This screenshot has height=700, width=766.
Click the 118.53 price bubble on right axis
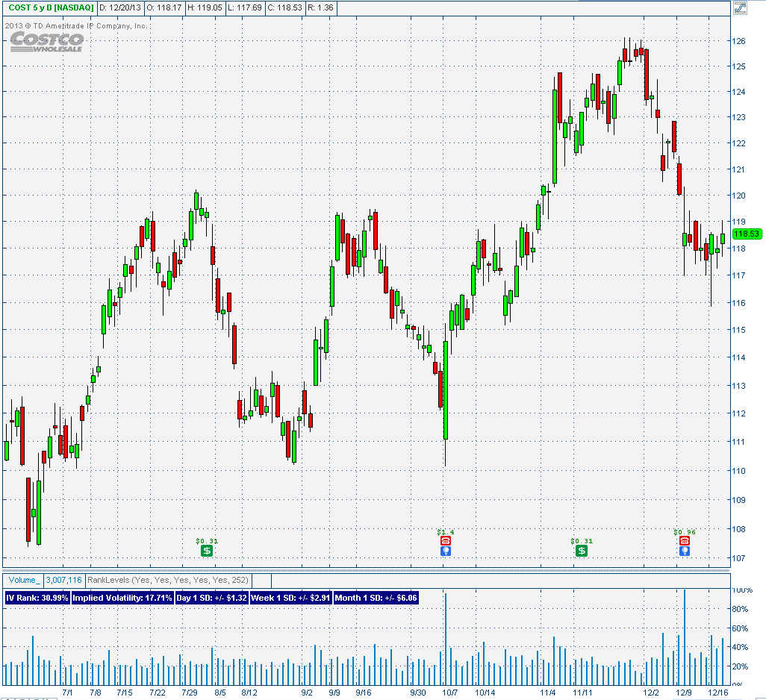(747, 232)
